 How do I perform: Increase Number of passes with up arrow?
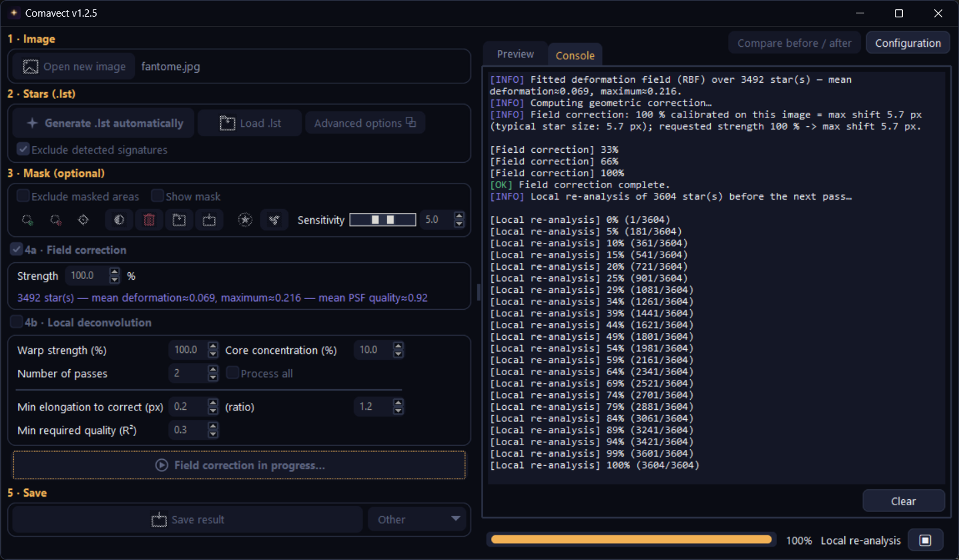[213, 370]
